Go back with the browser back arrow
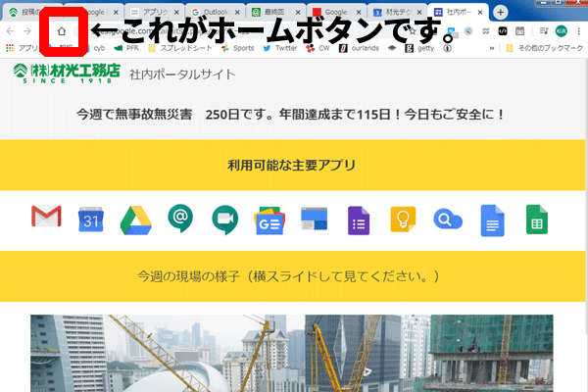The width and height of the screenshot is (588, 392). pyautogui.click(x=11, y=31)
